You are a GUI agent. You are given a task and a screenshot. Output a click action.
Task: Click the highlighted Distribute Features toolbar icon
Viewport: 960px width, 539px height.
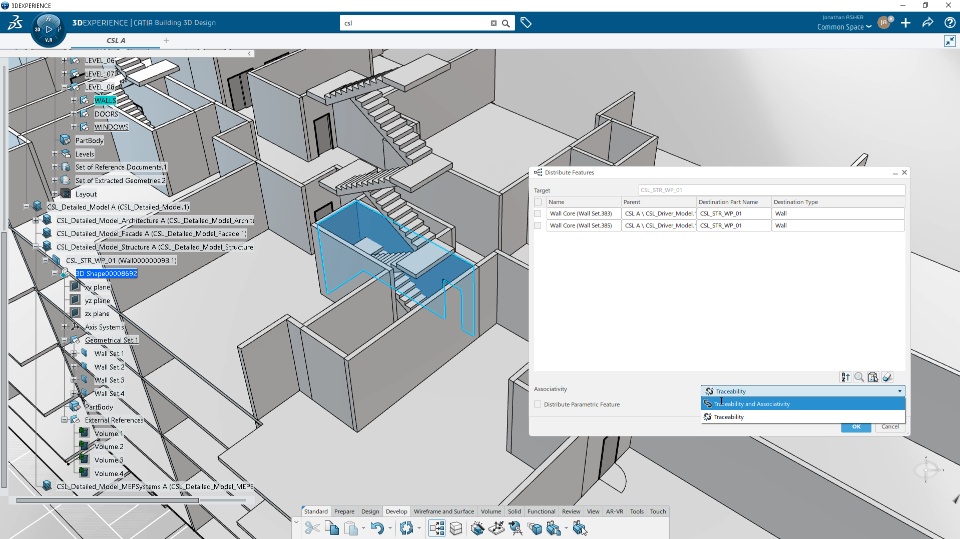tap(437, 528)
